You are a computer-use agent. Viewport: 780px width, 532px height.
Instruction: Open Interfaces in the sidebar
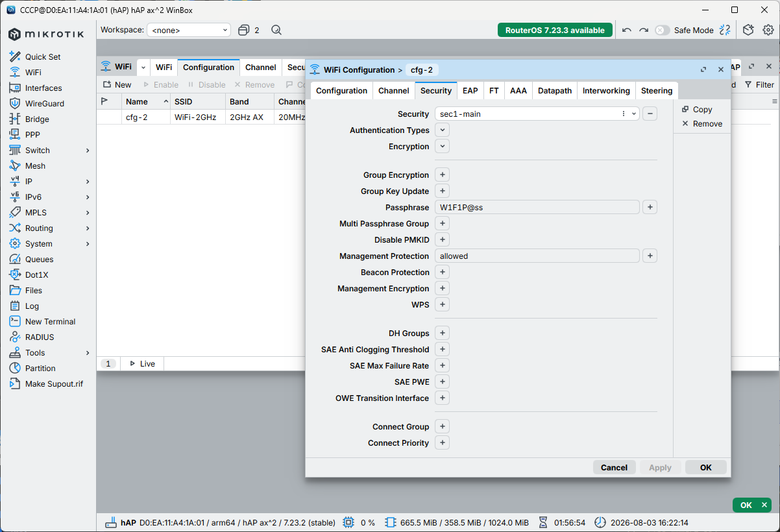coord(43,88)
